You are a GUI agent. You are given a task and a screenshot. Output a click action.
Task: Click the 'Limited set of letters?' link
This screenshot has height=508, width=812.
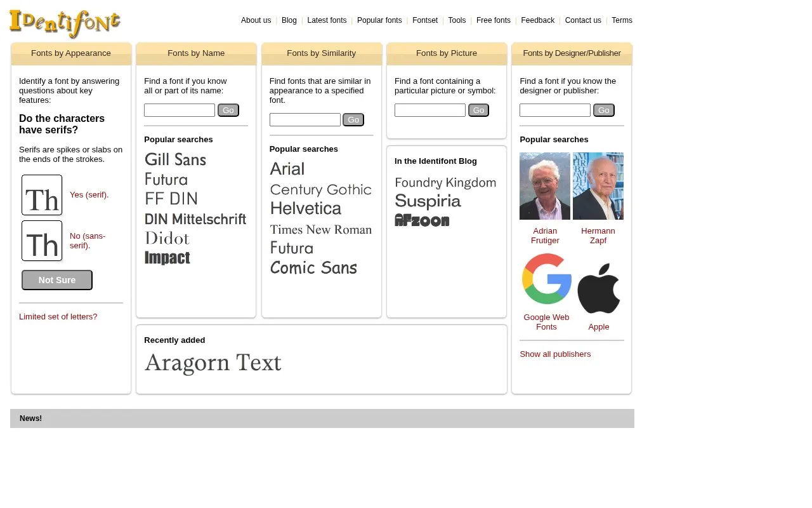[58, 317]
